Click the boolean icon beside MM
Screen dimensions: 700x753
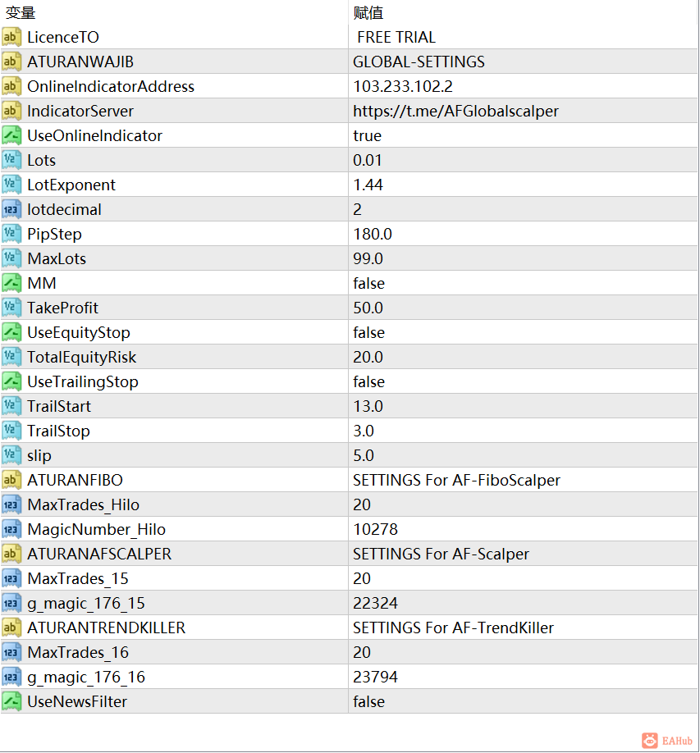coord(11,283)
